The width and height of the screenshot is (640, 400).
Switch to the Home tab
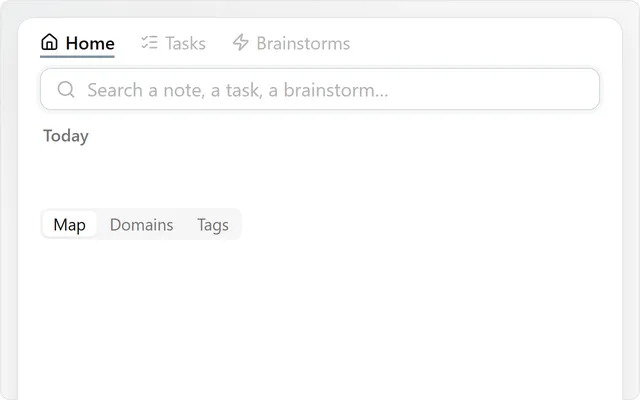(x=78, y=44)
